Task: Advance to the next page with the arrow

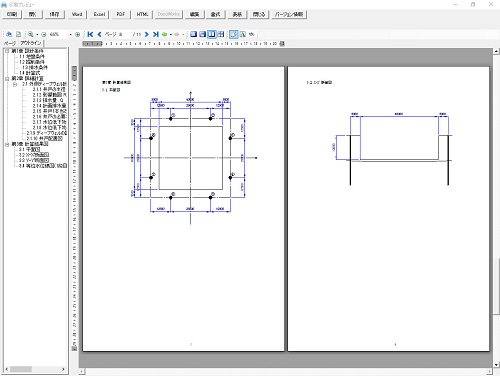Action: pos(147,34)
